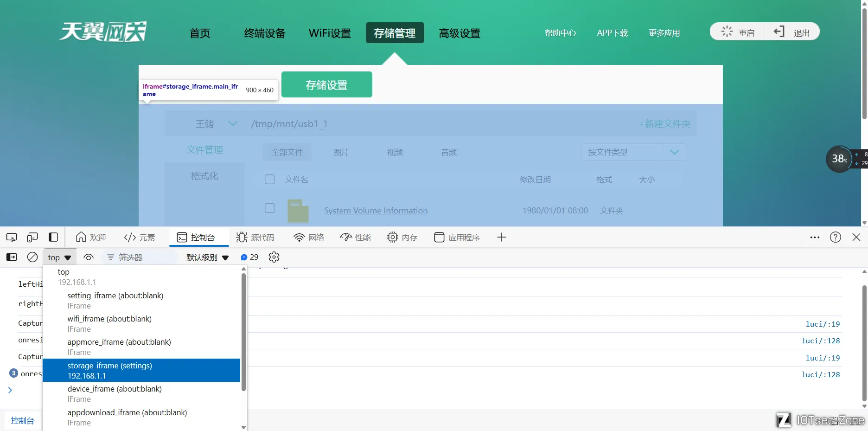Open the DevTools more options ellipsis
The height and width of the screenshot is (431, 868).
click(815, 238)
